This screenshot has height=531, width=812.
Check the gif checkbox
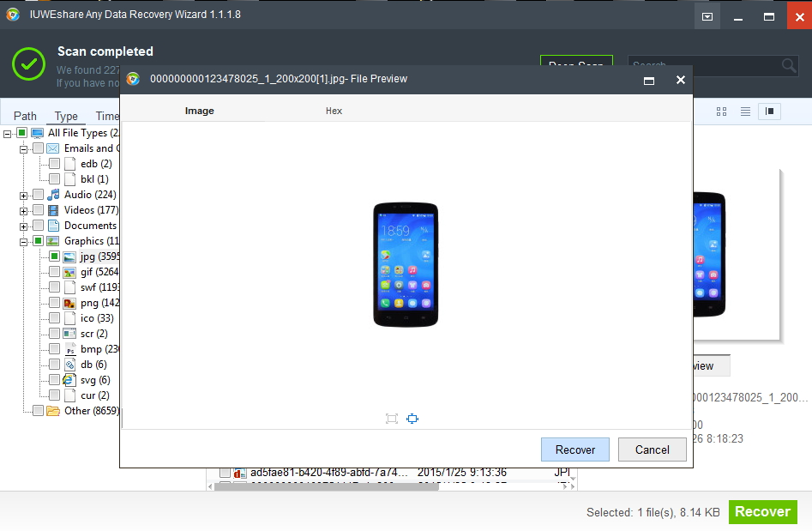pos(54,271)
